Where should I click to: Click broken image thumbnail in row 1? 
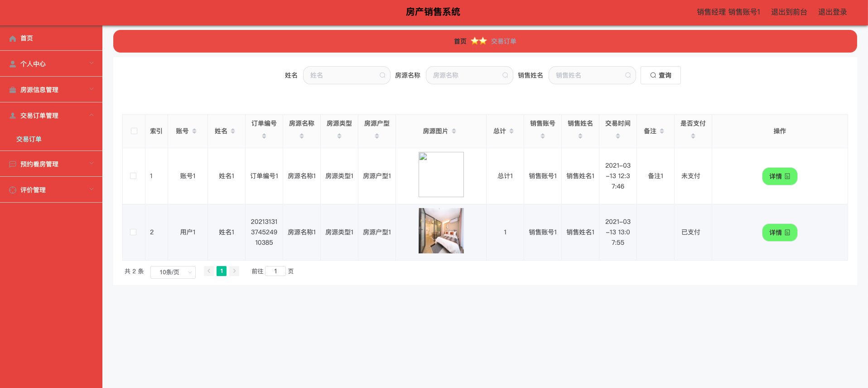coord(441,175)
